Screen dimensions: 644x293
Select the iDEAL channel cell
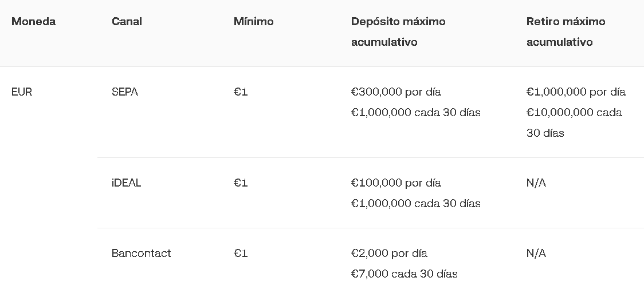pos(126,183)
